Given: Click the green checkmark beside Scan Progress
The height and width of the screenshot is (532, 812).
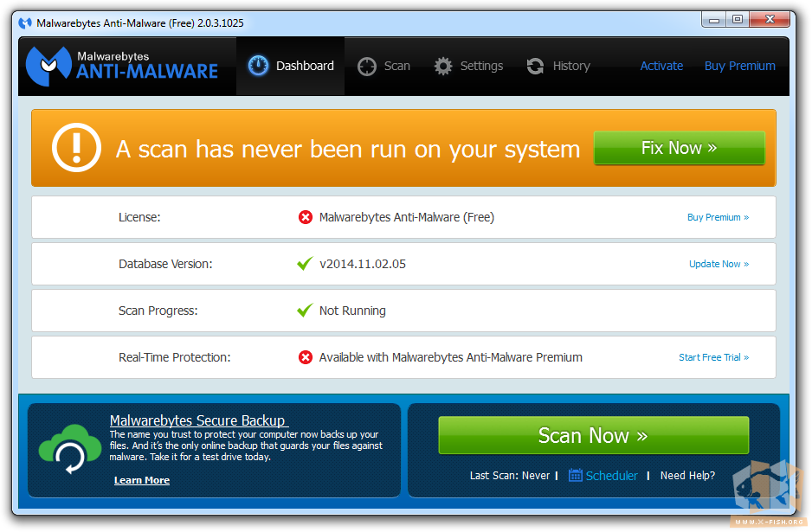Looking at the screenshot, I should (x=305, y=310).
